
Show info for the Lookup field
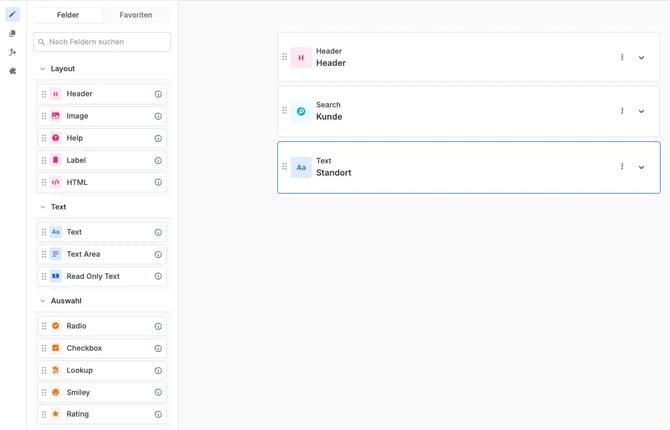pos(158,371)
